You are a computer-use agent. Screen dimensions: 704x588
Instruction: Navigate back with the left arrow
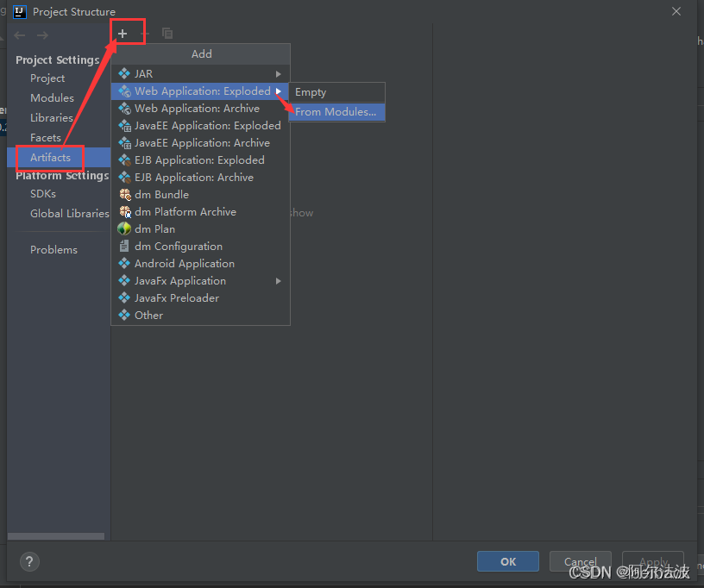pyautogui.click(x=19, y=35)
